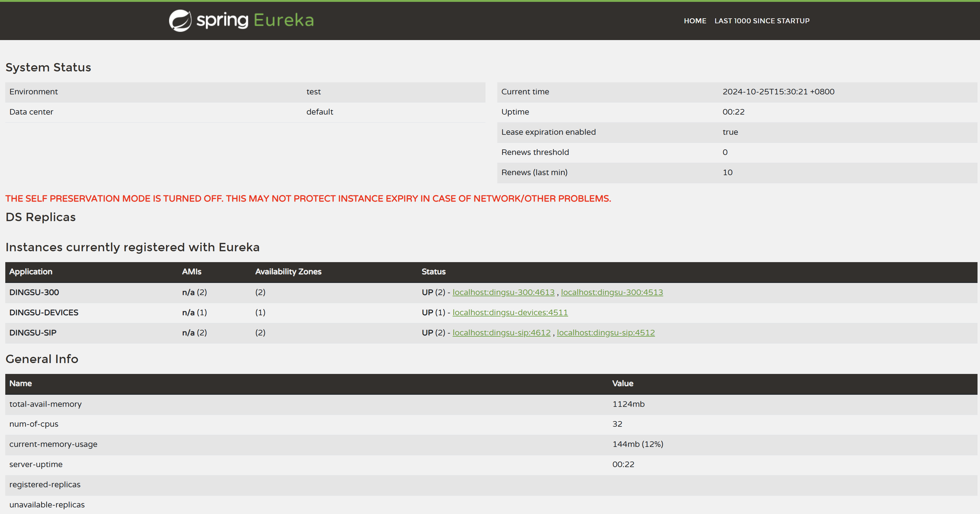This screenshot has height=514, width=980.
Task: Click the current-memory-usage row name
Action: pos(53,444)
